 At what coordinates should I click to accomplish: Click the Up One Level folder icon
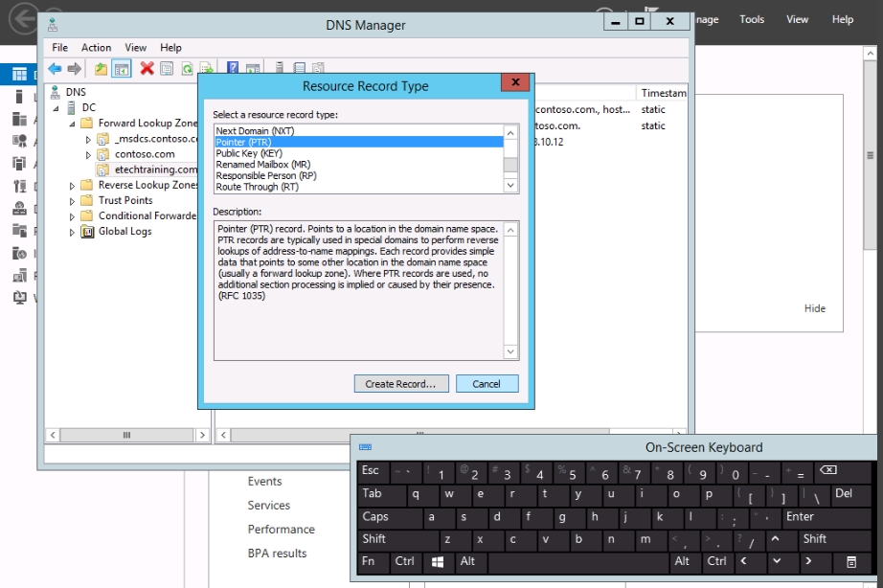[x=102, y=68]
